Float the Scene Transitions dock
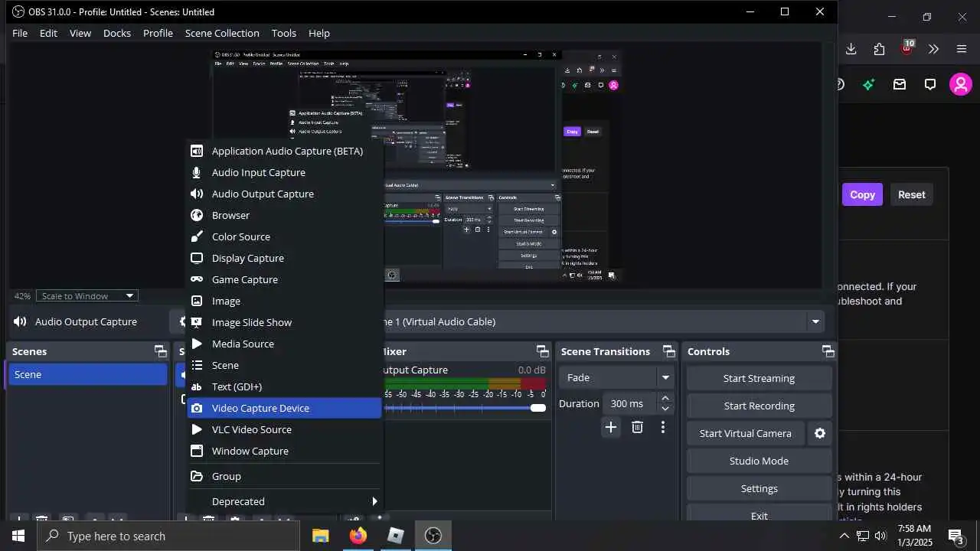The width and height of the screenshot is (980, 551). (x=669, y=351)
